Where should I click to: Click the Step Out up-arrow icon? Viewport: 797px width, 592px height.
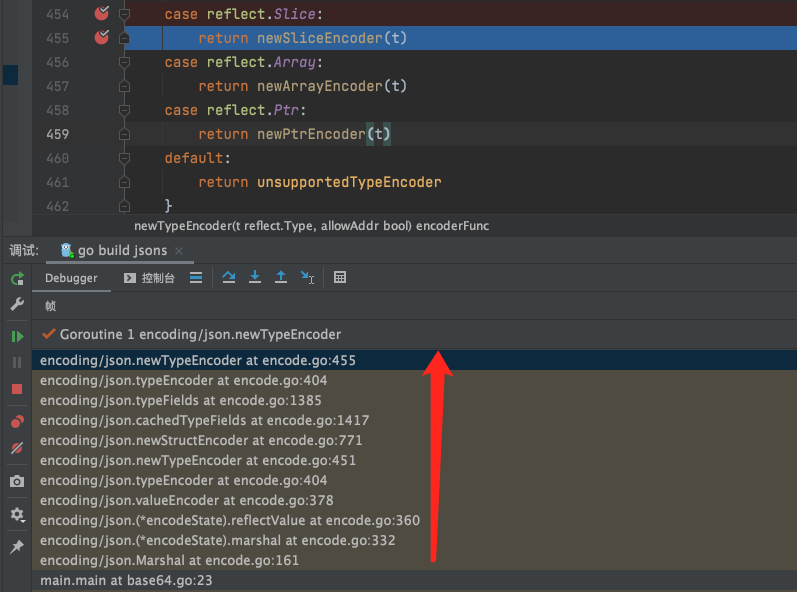click(x=281, y=278)
